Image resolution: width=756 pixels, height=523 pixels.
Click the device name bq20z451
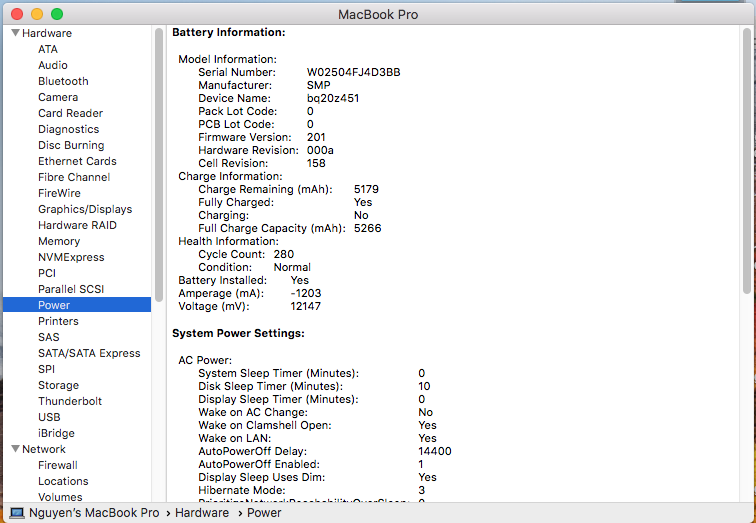[x=333, y=98]
